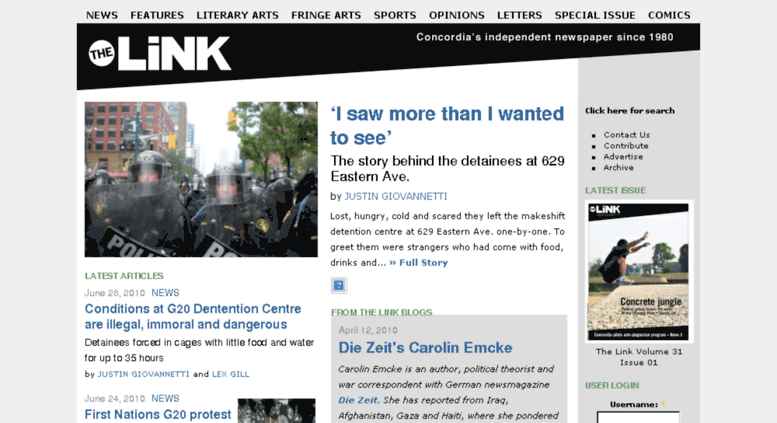The width and height of the screenshot is (777, 423).
Task: Go to the COMICS section
Action: pos(669,15)
